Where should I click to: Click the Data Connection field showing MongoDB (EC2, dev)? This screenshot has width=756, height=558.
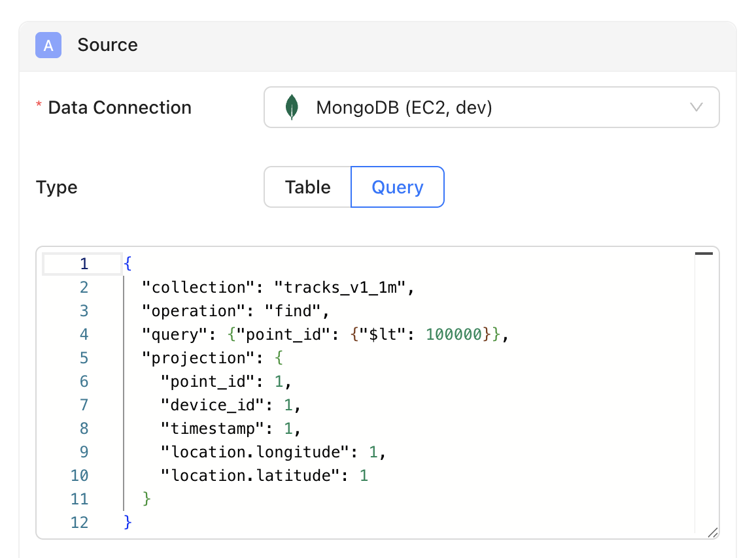pyautogui.click(x=491, y=107)
